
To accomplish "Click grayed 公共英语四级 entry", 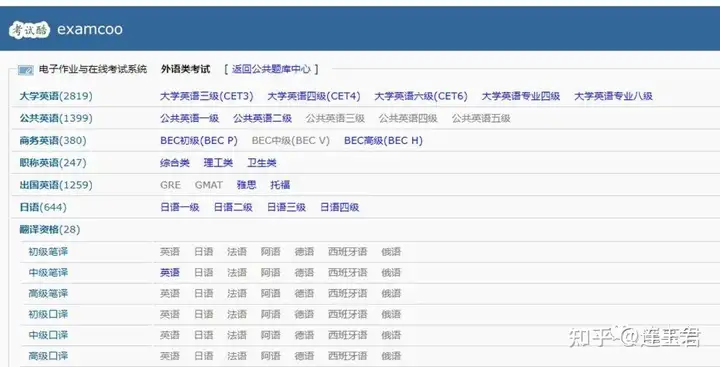I will [408, 118].
